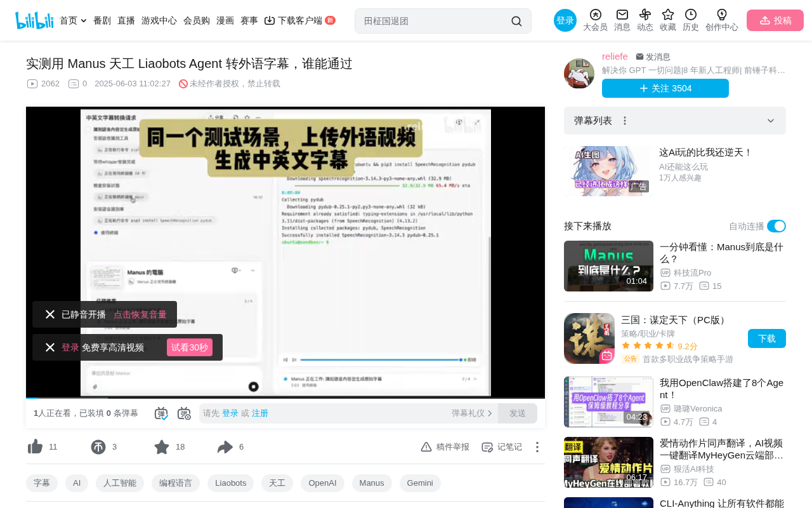Click the video progress bar
This screenshot has height=508, width=812.
[285, 398]
